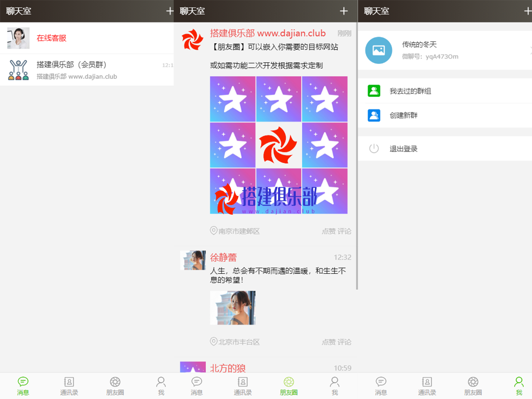
Task: Click the green 我去过的群组 icon
Action: (374, 91)
